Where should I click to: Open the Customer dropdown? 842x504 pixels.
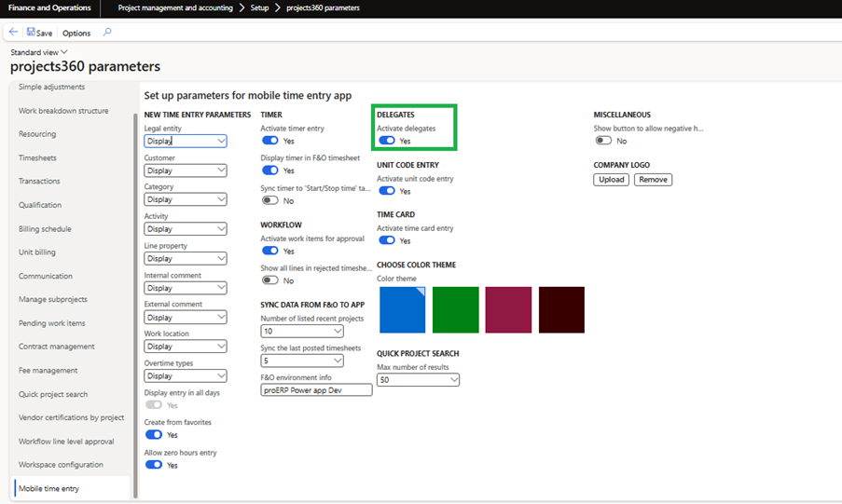pos(186,170)
